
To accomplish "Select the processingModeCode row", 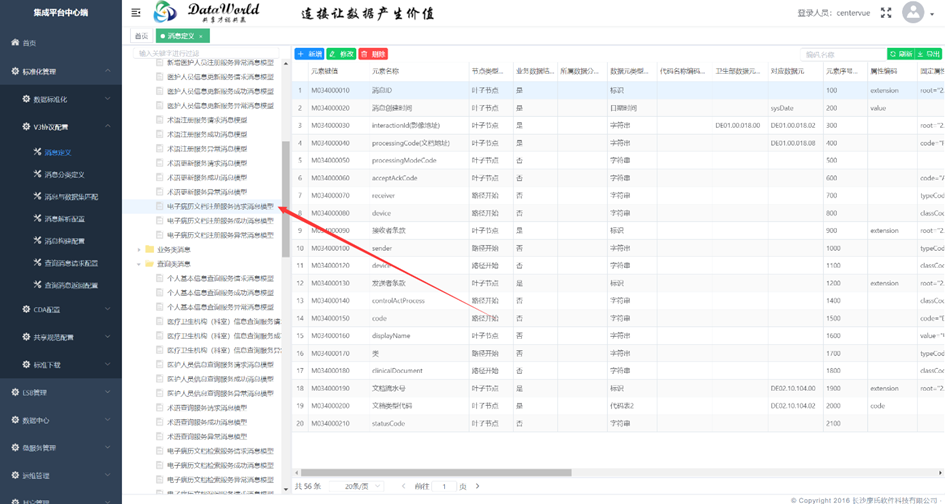I will pyautogui.click(x=618, y=160).
